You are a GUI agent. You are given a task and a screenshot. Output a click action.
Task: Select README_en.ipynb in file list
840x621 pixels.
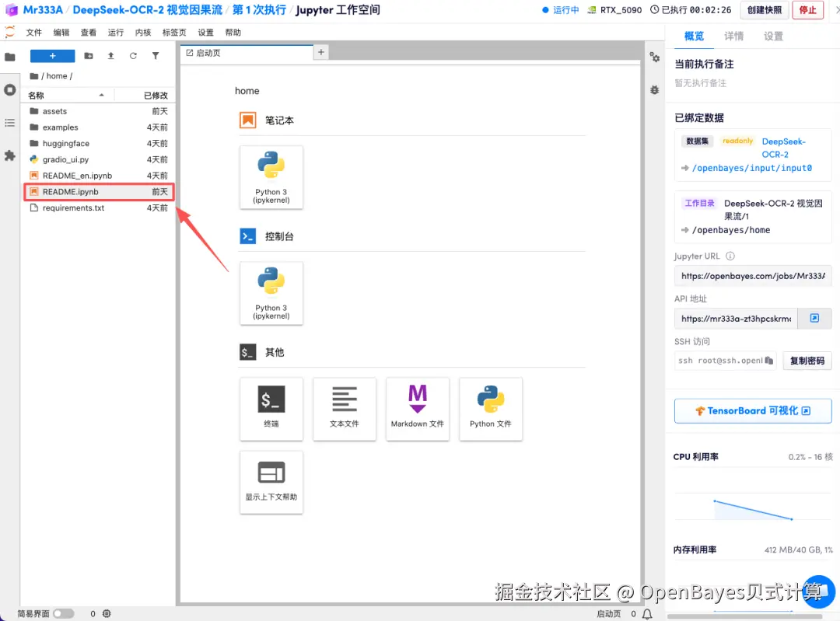click(x=99, y=176)
